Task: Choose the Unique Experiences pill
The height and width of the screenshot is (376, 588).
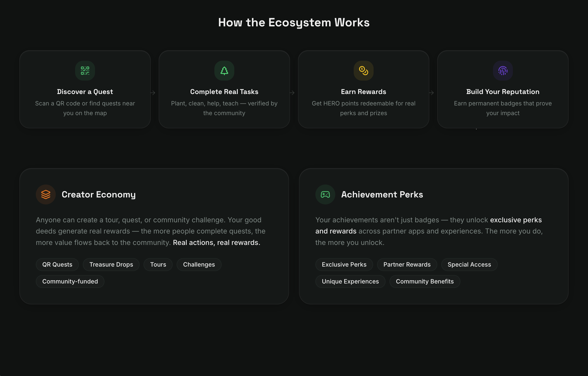Action: tap(350, 282)
